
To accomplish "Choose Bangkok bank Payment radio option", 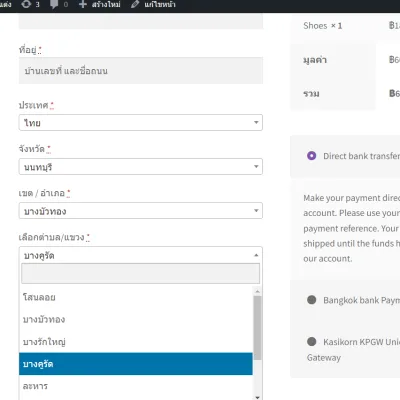I will pyautogui.click(x=311, y=300).
